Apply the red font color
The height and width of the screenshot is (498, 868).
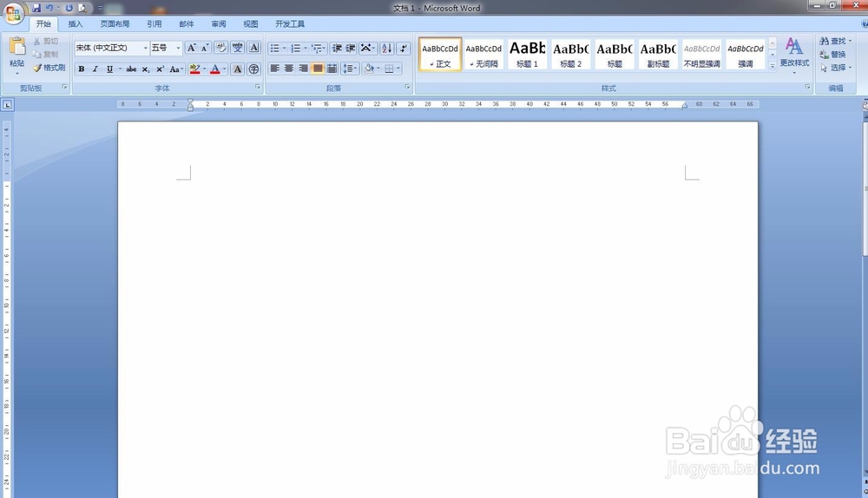215,69
